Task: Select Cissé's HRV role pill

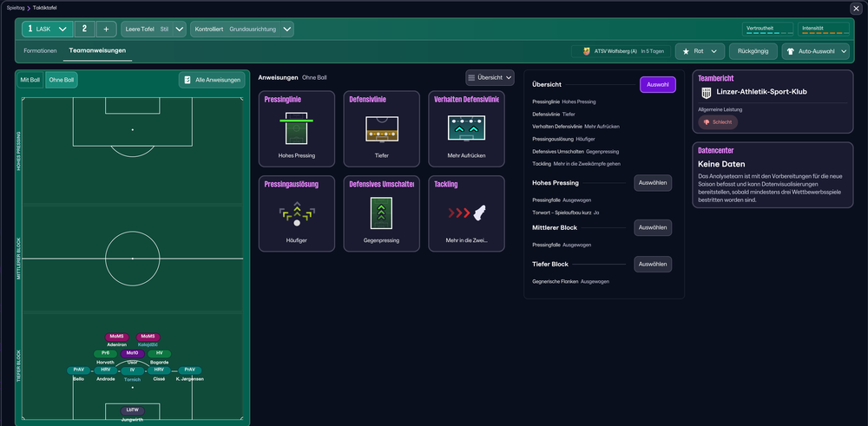Action: click(159, 370)
